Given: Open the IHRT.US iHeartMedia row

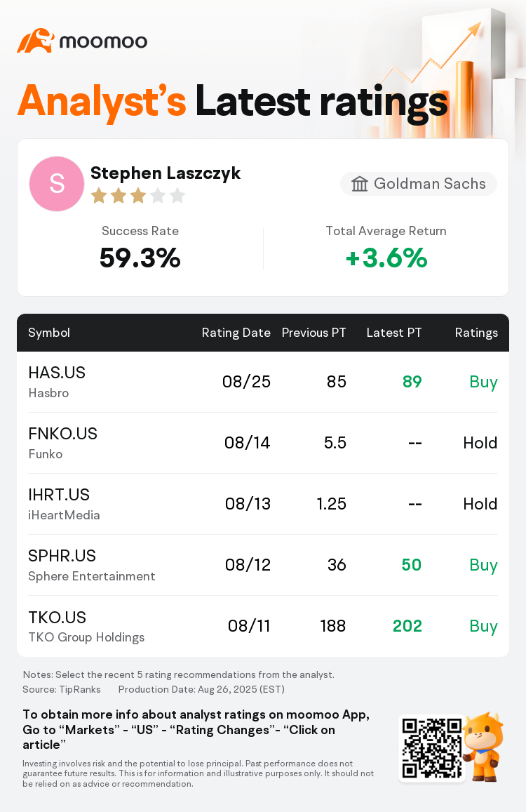Looking at the screenshot, I should (x=263, y=504).
